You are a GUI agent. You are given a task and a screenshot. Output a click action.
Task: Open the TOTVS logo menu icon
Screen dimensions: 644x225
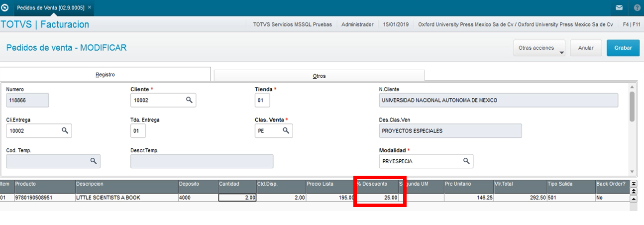point(5,8)
